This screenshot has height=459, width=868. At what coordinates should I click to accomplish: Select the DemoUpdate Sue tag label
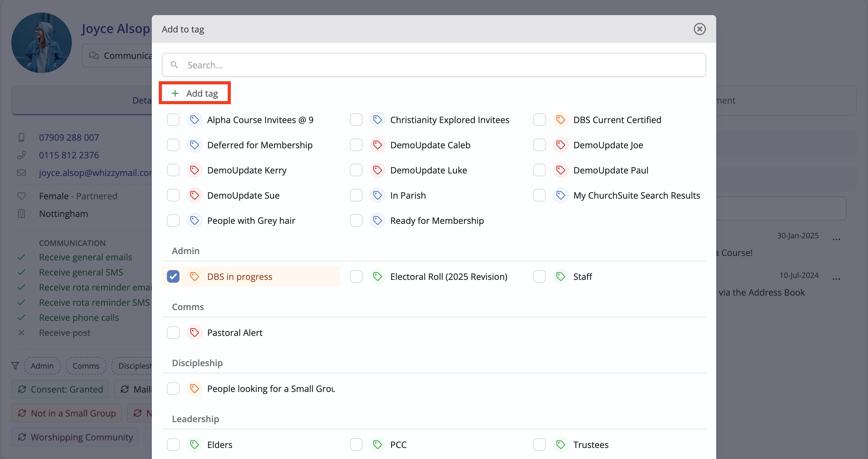(x=243, y=195)
